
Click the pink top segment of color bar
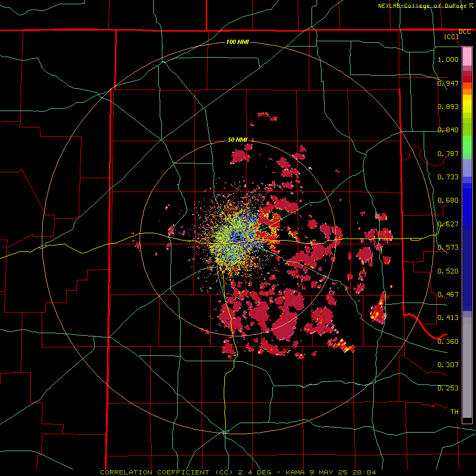467,56
